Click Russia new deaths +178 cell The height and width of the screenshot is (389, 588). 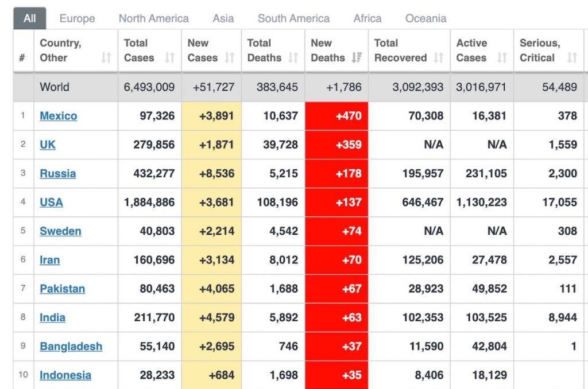336,173
